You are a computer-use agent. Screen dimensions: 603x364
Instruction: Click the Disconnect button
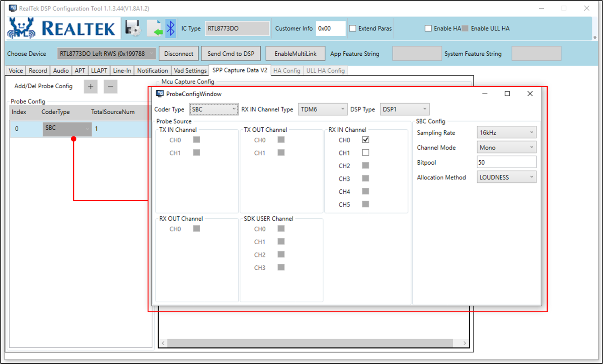179,54
